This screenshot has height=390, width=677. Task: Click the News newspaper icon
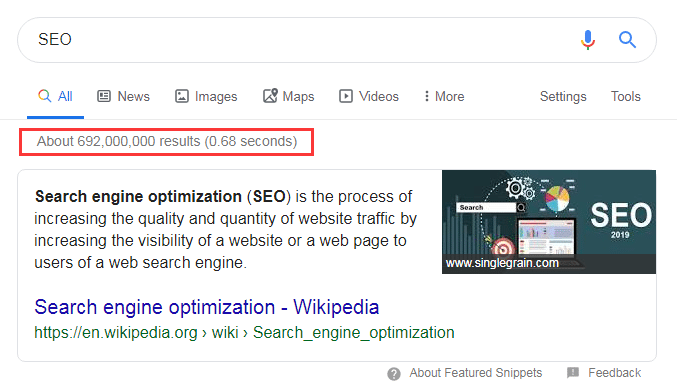tap(104, 96)
